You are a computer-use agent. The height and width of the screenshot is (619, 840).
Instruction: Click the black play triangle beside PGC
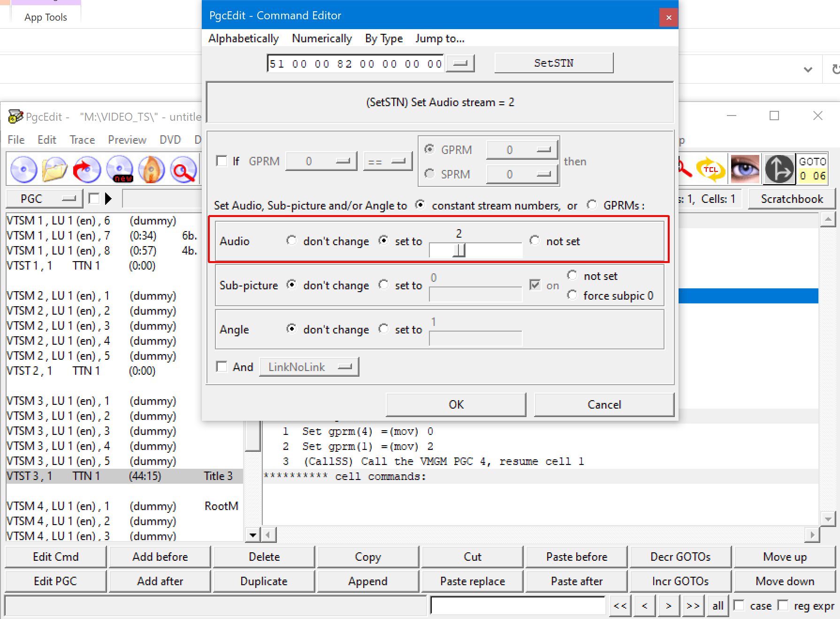coord(108,199)
